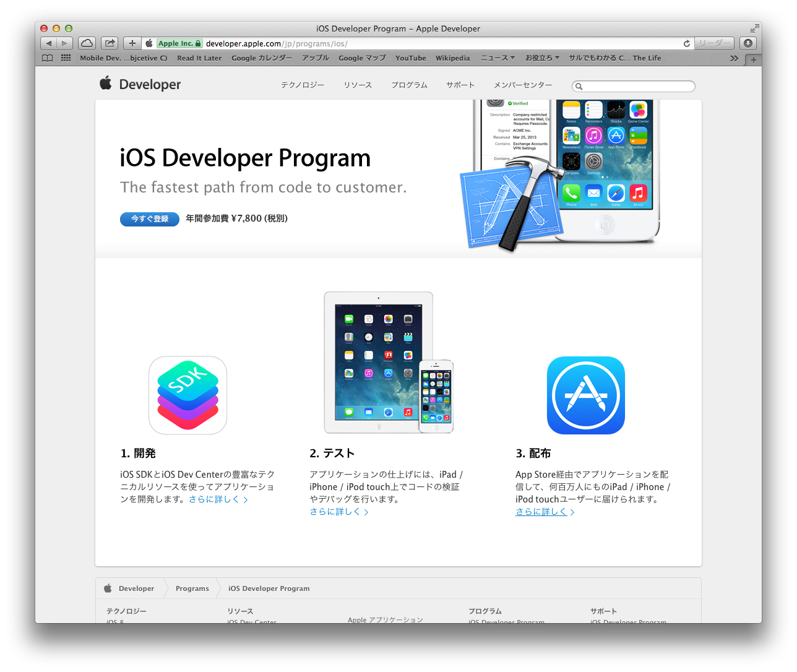The height and width of the screenshot is (672, 797).
Task: Open iCloud Tabs cloud icon
Action: tap(87, 43)
